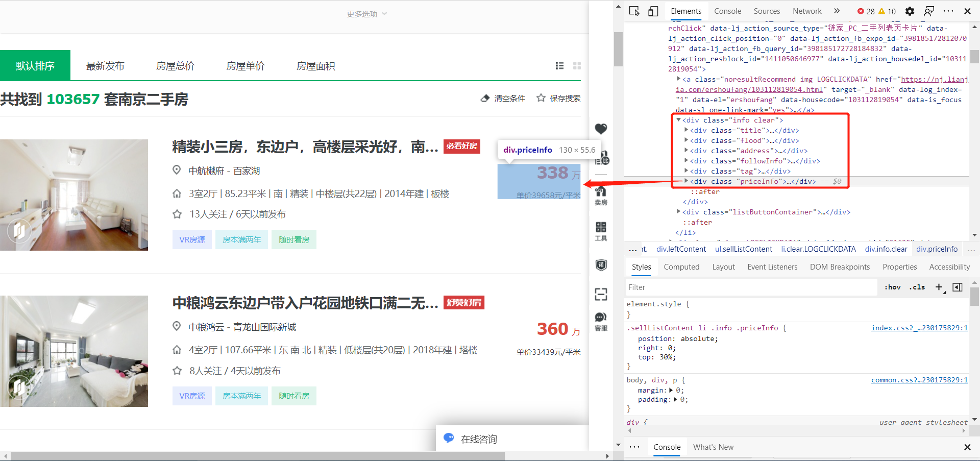This screenshot has width=980, height=461.
Task: Click the shield sidebar icon
Action: tap(601, 265)
